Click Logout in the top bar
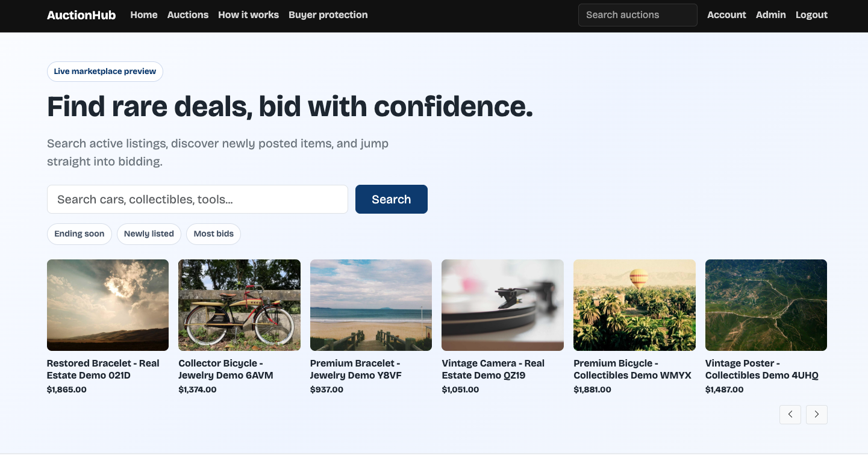Viewport: 868px width, 455px height. (x=811, y=15)
